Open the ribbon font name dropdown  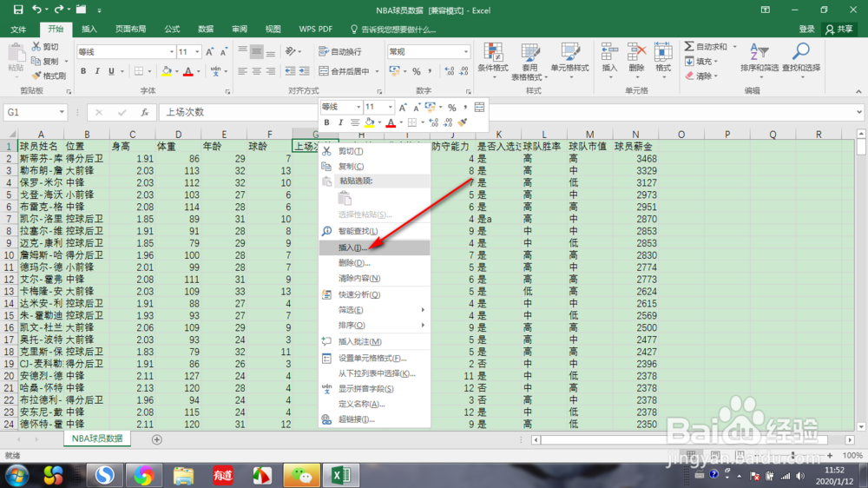tap(171, 51)
